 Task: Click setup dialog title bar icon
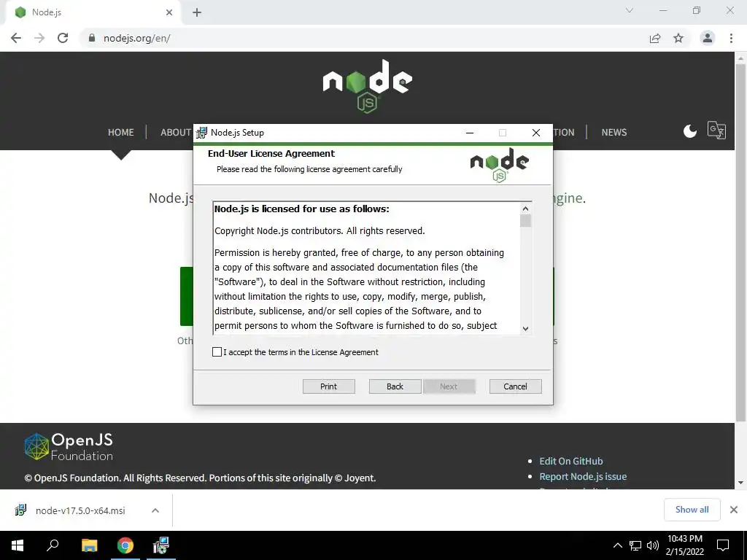(202, 133)
